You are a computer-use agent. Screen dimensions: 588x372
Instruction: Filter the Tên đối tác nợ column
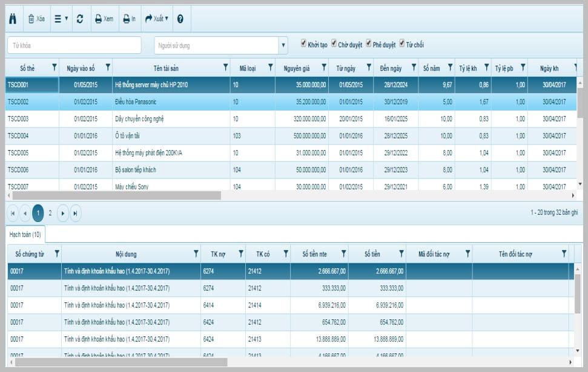pos(564,253)
